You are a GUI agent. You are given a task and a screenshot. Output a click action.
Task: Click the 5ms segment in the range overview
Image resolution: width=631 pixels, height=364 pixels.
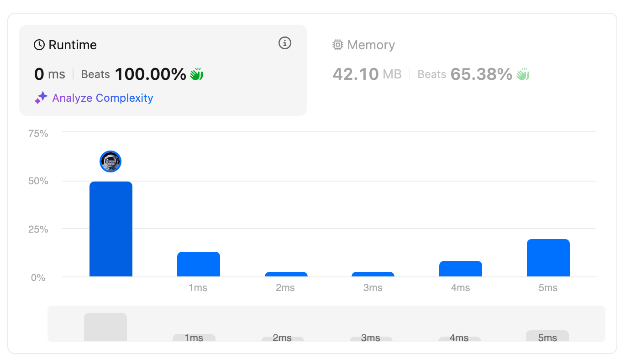click(x=547, y=336)
